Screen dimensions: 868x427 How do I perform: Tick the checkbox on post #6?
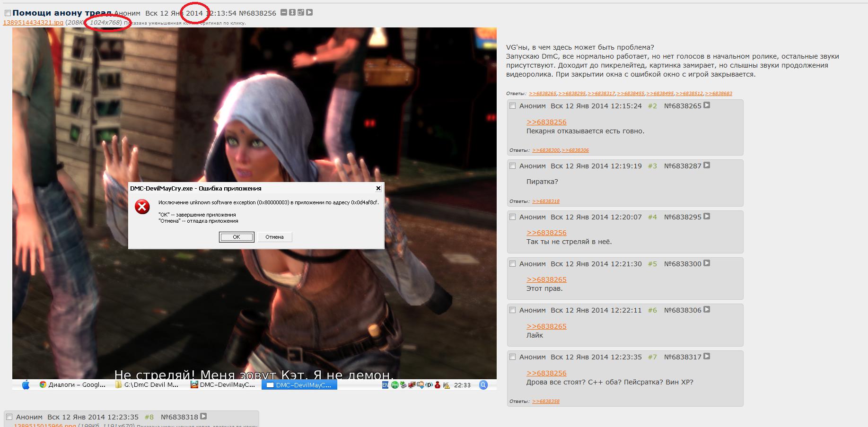(x=512, y=310)
